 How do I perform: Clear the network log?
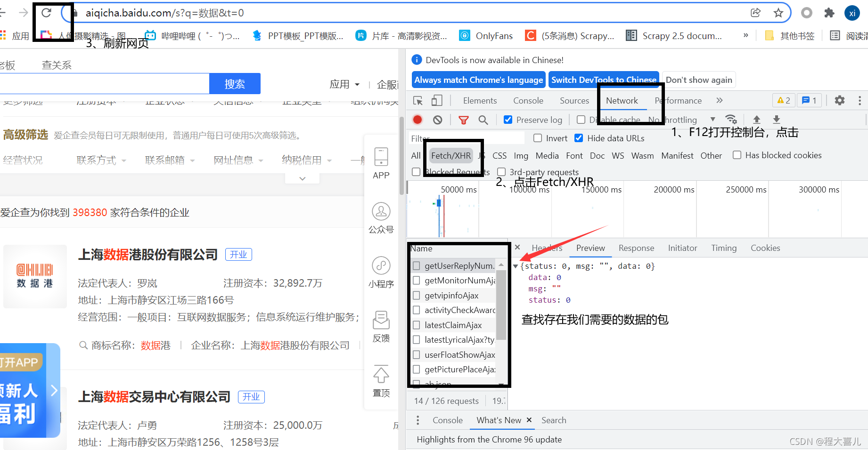click(438, 120)
